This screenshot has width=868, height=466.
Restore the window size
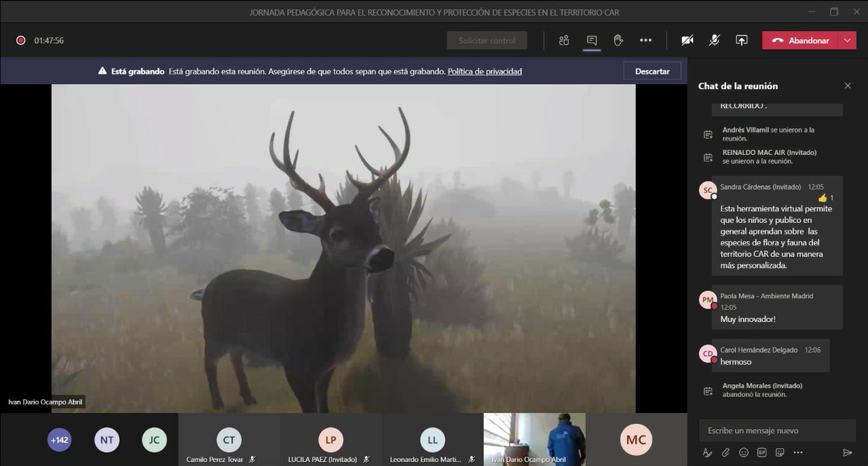[x=834, y=12]
